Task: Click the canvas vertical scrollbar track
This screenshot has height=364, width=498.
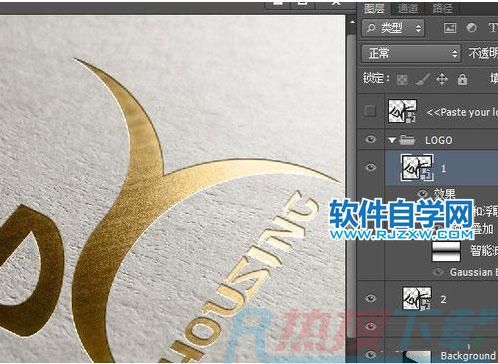Action: pos(351,187)
